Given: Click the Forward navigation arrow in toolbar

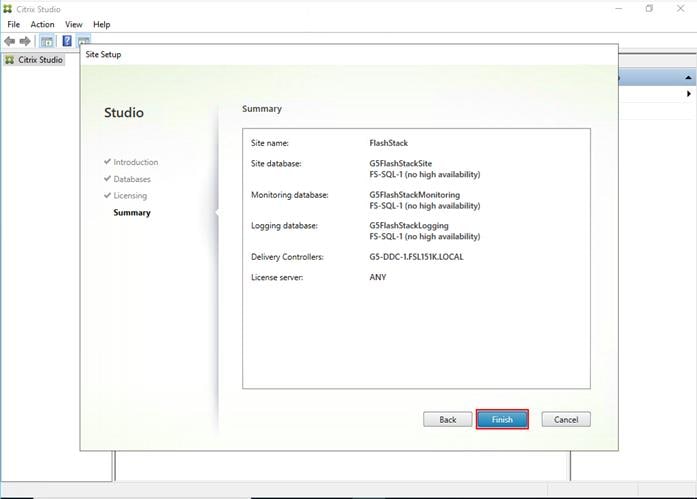Looking at the screenshot, I should click(x=25, y=41).
